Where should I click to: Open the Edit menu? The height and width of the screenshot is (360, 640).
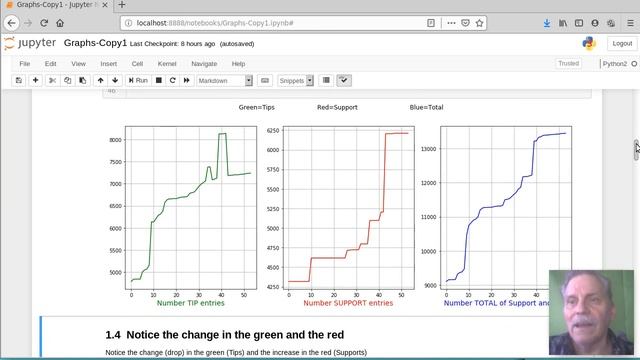(x=50, y=64)
